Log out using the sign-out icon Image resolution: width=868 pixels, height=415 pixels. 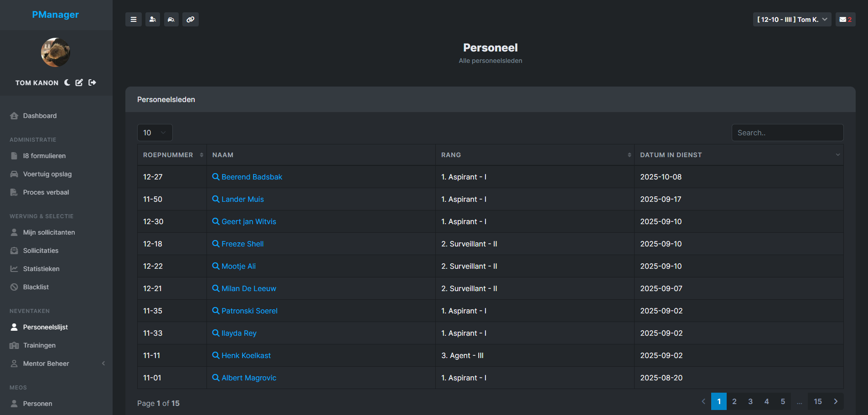92,82
